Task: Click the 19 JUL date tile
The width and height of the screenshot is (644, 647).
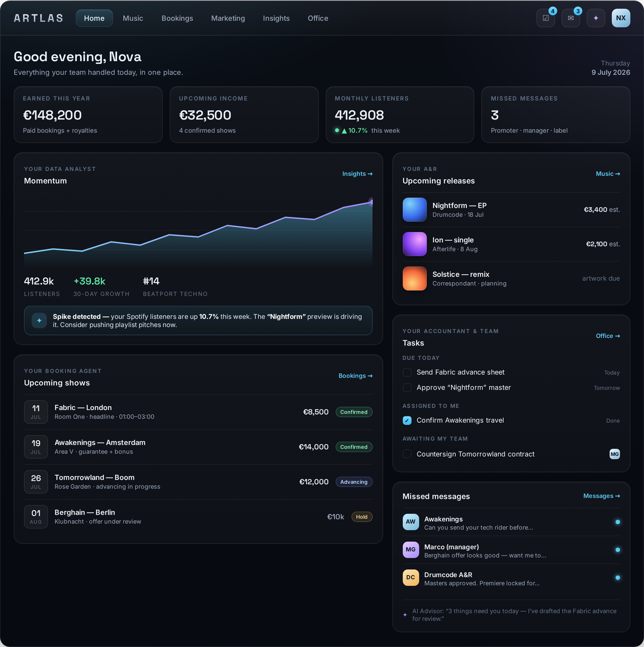Action: 36,447
